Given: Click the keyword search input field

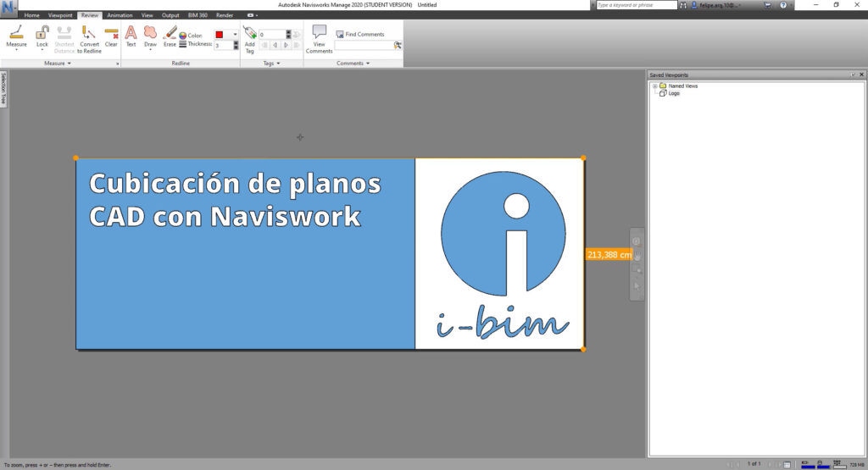Looking at the screenshot, I should tap(637, 5).
